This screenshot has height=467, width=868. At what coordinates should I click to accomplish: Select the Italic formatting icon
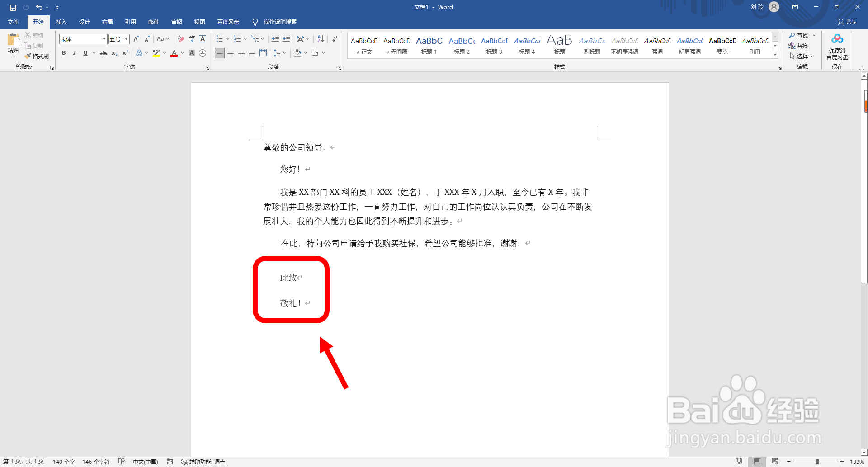pyautogui.click(x=75, y=53)
